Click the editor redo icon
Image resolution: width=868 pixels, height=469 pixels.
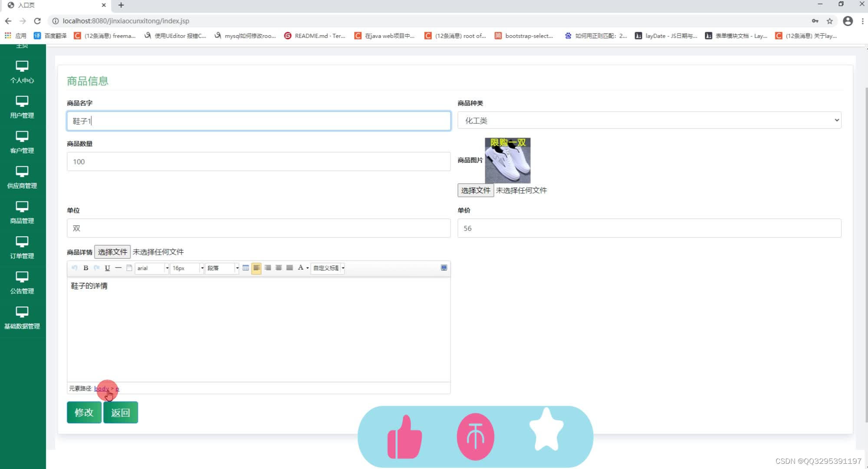(x=96, y=268)
